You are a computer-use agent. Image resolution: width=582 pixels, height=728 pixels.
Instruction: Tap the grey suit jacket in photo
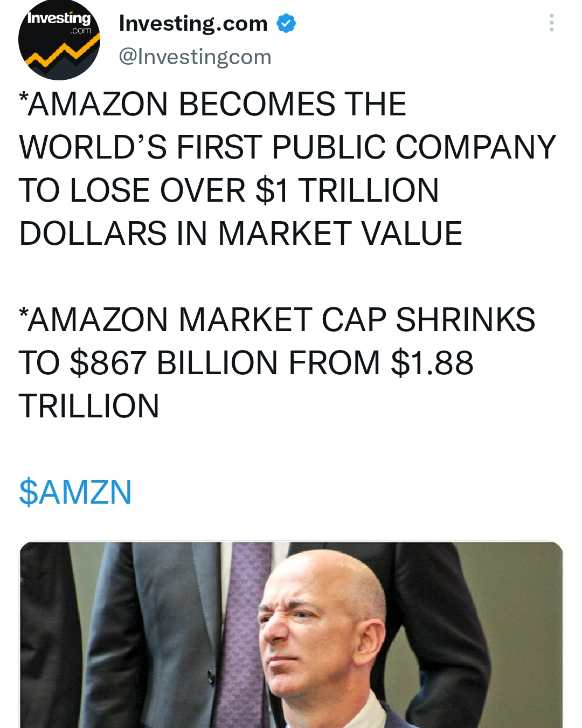(162, 636)
